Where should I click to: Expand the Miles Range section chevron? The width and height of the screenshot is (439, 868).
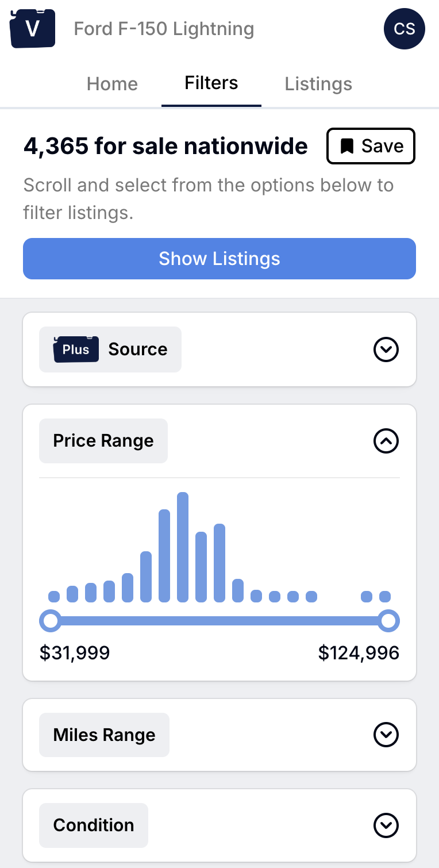[386, 734]
